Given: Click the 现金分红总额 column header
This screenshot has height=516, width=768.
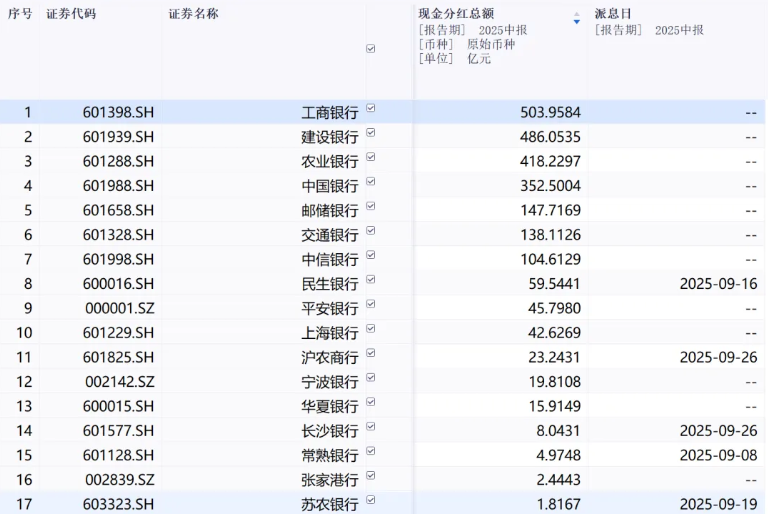Looking at the screenshot, I should [x=456, y=14].
